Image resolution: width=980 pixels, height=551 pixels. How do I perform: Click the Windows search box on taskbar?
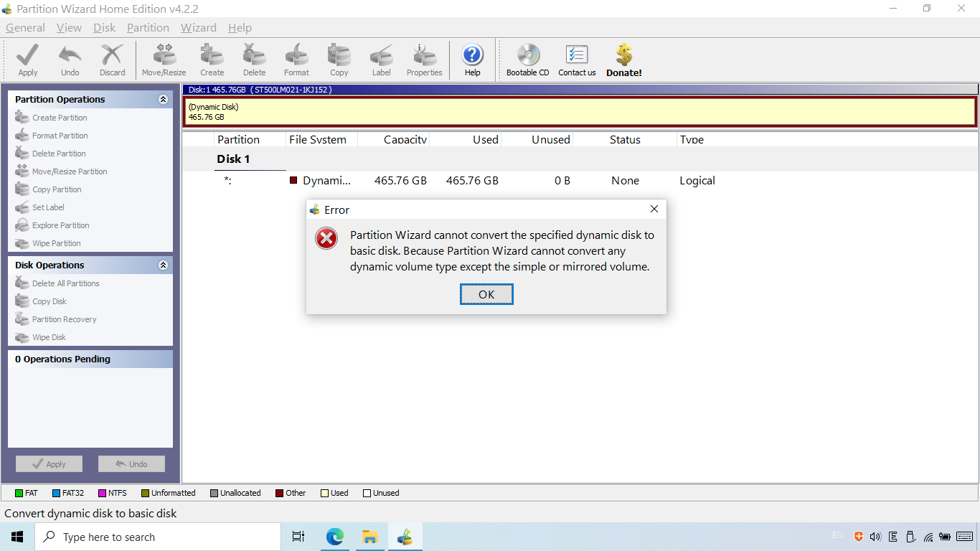pos(158,537)
